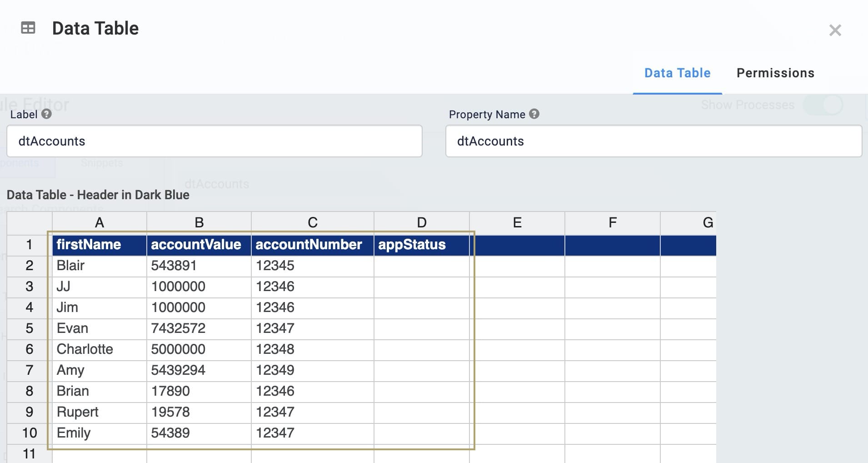Select column A header
This screenshot has height=463, width=868.
[x=100, y=223]
